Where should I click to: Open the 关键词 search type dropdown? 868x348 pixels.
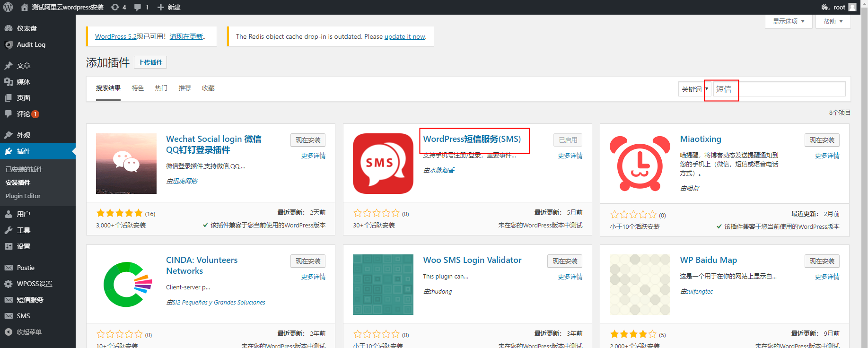pyautogui.click(x=694, y=89)
